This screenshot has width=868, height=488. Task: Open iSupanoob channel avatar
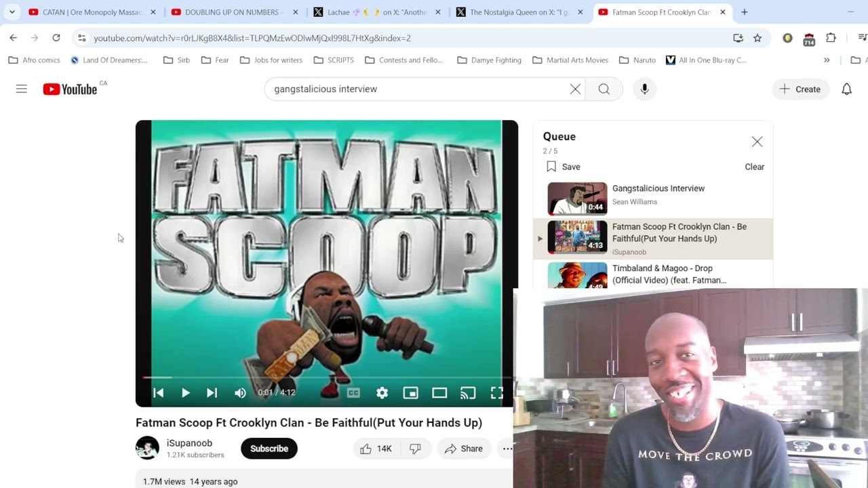(147, 448)
